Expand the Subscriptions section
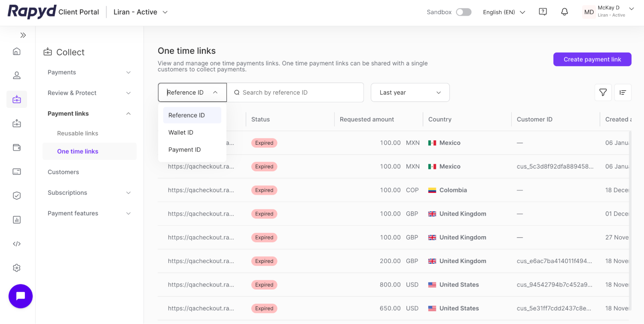Viewport: 644px width, 324px height. pos(89,192)
